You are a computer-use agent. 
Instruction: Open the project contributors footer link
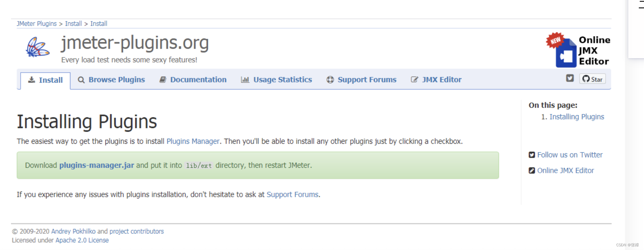(x=137, y=231)
